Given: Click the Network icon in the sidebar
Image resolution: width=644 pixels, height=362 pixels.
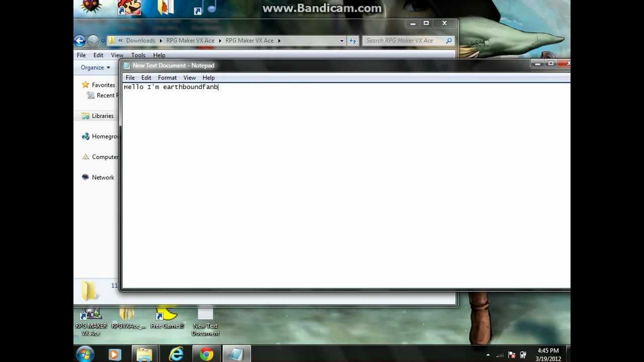Looking at the screenshot, I should [86, 177].
